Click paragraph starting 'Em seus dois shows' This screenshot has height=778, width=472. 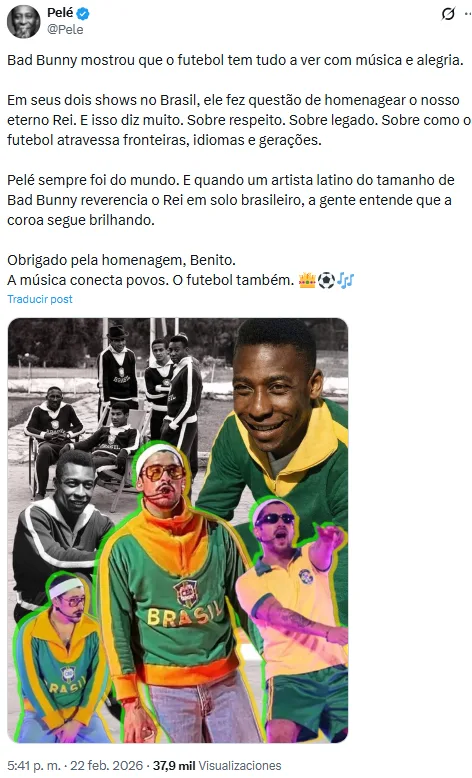click(238, 120)
